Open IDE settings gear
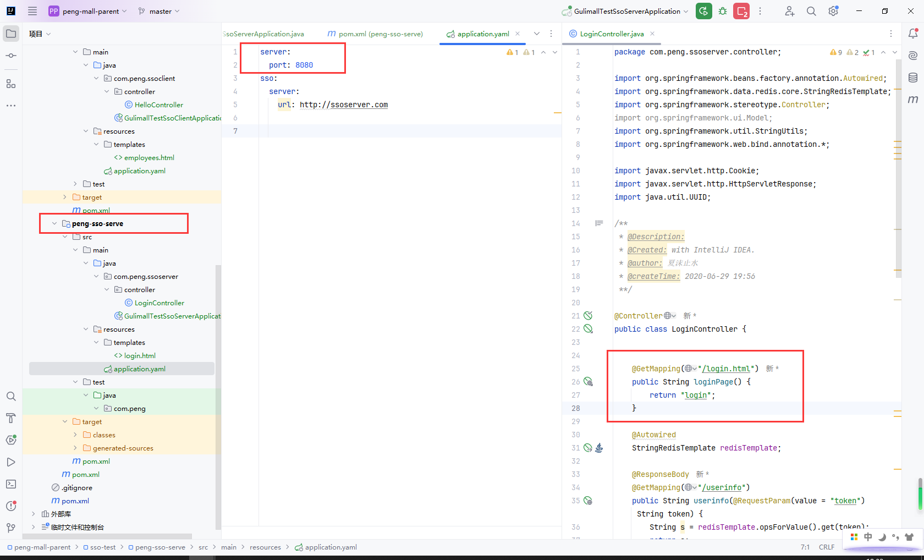The height and width of the screenshot is (560, 924). pos(833,11)
